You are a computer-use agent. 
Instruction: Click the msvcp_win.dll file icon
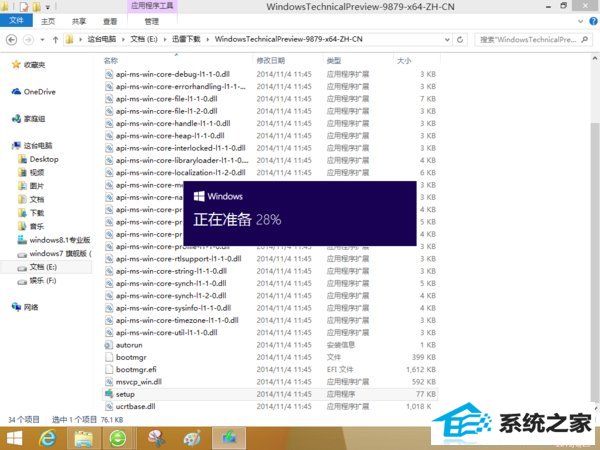[x=109, y=382]
